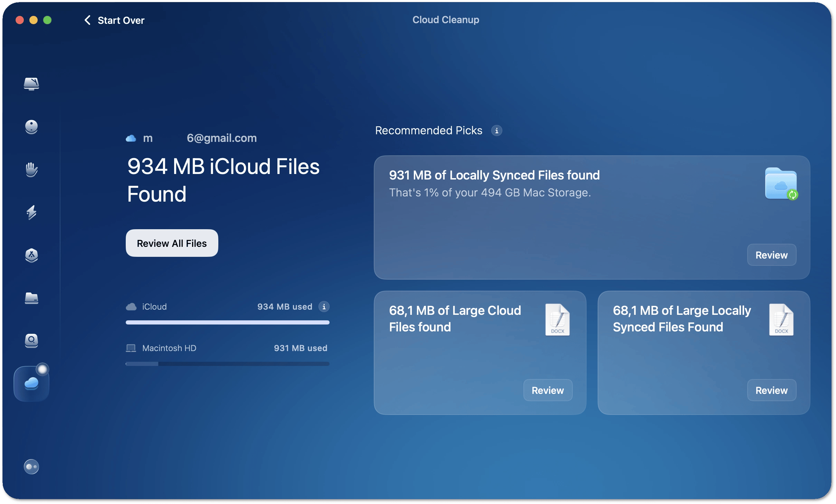
Task: Open the Cleanup module ball icon
Action: (x=31, y=127)
